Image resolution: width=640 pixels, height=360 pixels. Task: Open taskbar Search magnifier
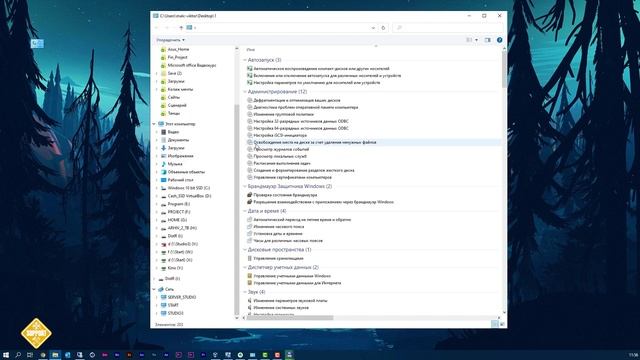18,355
